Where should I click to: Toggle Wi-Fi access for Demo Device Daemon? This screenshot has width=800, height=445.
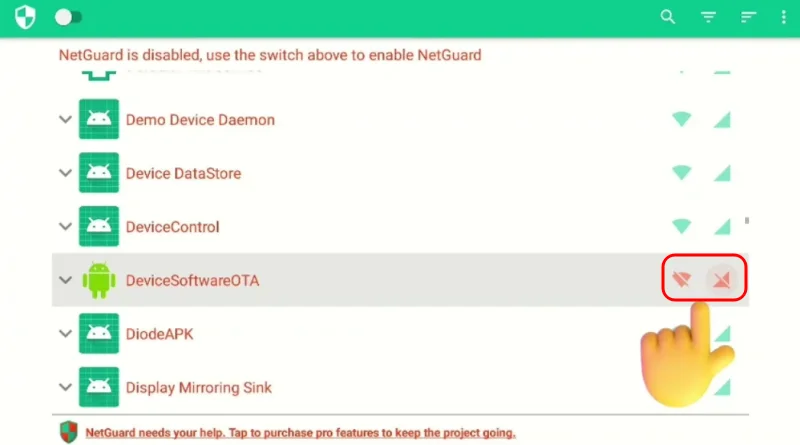(682, 120)
